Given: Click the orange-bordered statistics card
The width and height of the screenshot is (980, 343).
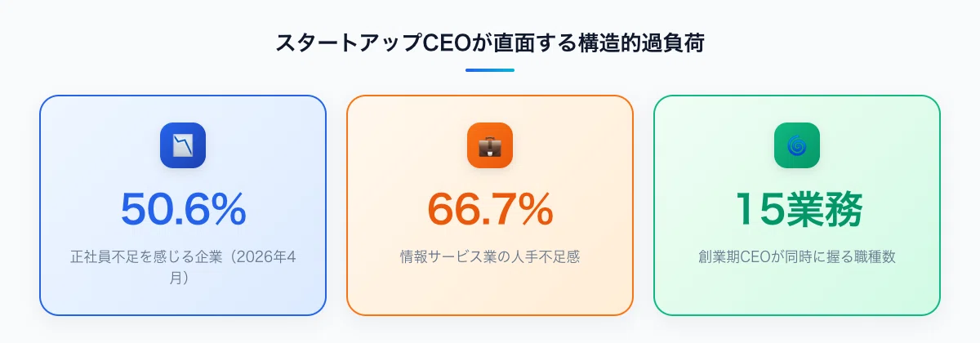Looking at the screenshot, I should [x=490, y=205].
